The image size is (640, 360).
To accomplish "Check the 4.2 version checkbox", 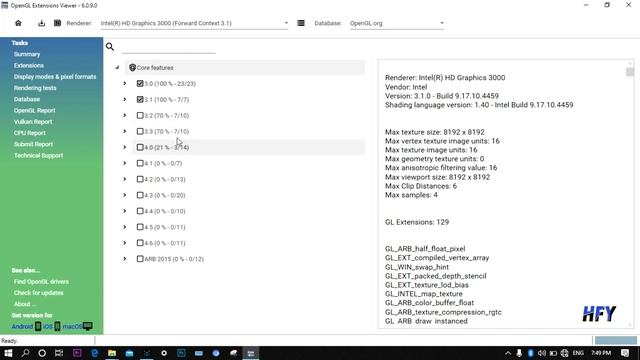I will [x=140, y=179].
